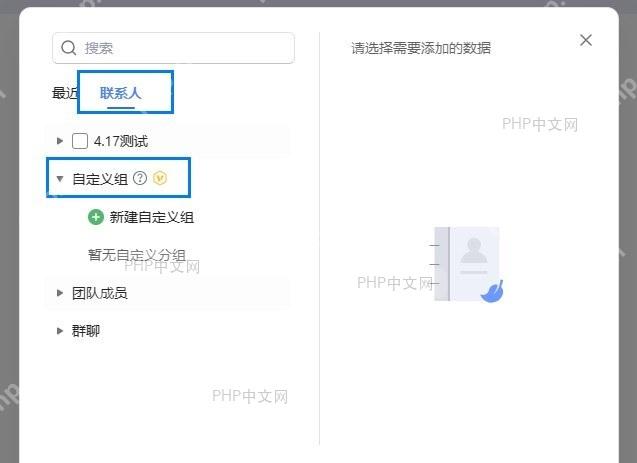This screenshot has width=637, height=463.
Task: Close the dialog with the X button
Action: [x=586, y=40]
